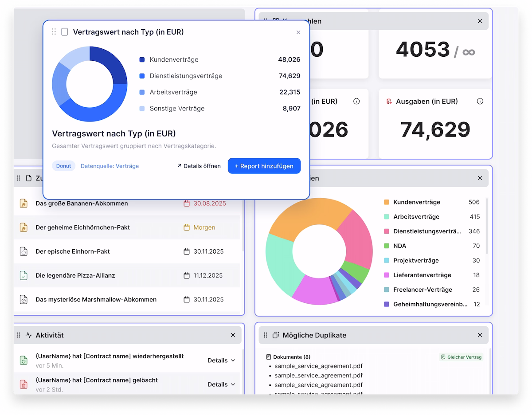The height and width of the screenshot is (415, 532).
Task: Grab drag handle of Mögliche Duplikate widget
Action: tap(265, 335)
